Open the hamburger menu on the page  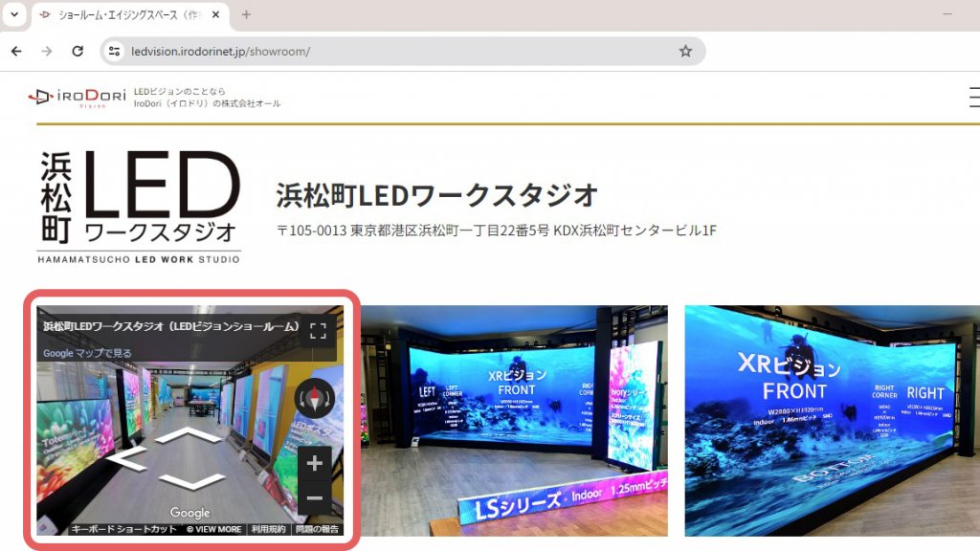coord(974,98)
